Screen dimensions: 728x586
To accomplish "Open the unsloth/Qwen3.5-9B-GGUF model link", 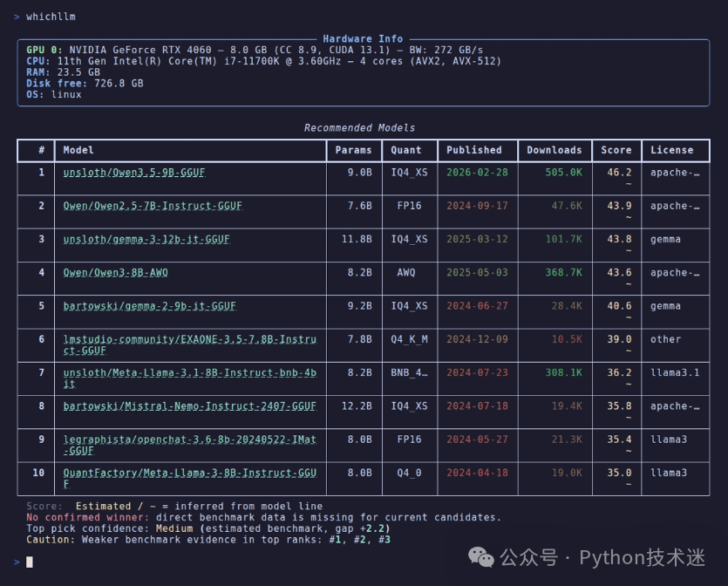I will (134, 173).
